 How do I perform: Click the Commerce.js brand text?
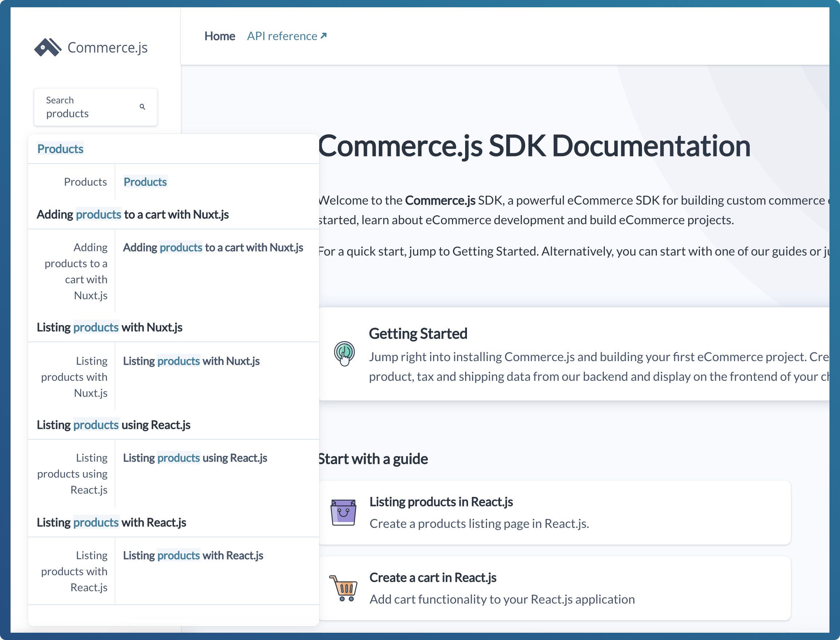point(107,48)
